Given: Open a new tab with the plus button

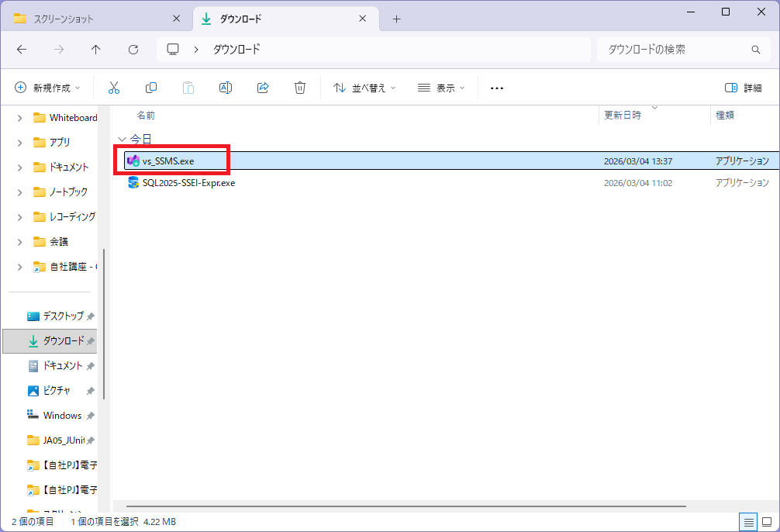Looking at the screenshot, I should pos(396,18).
